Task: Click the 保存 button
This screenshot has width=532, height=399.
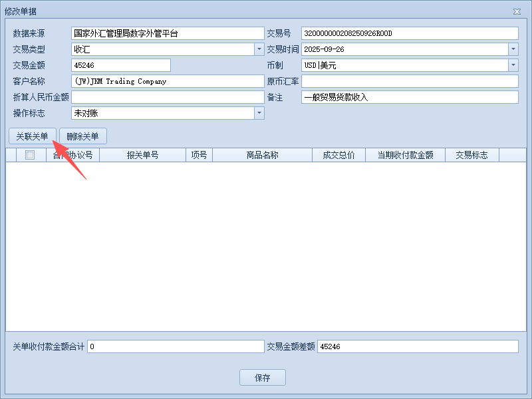Action: coord(263,378)
